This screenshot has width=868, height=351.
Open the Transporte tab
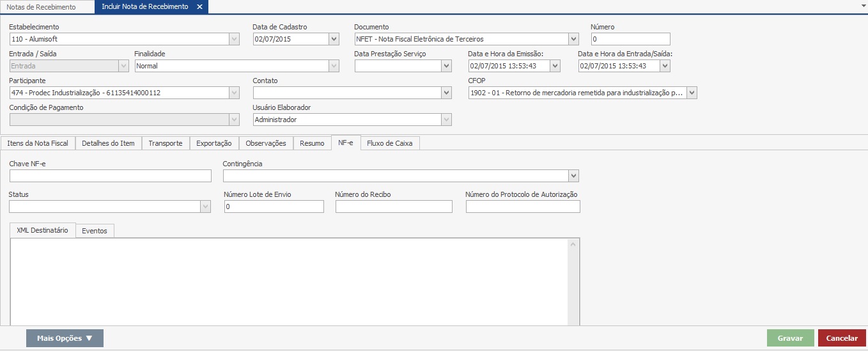tap(166, 143)
